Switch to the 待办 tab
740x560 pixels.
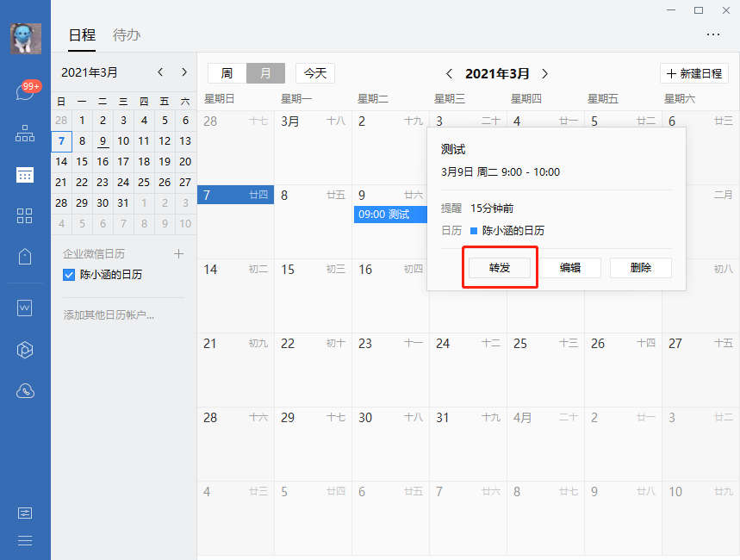click(x=127, y=35)
